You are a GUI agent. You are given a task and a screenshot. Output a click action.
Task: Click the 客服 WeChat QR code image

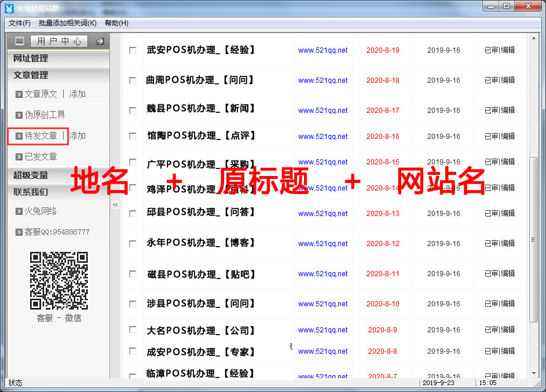(x=59, y=280)
